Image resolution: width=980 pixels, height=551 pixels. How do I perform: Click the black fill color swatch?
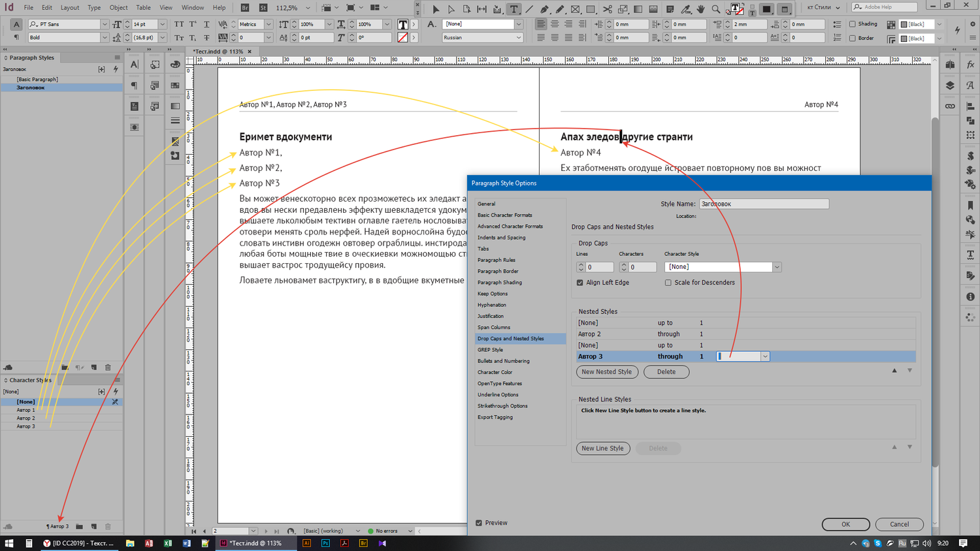[767, 9]
